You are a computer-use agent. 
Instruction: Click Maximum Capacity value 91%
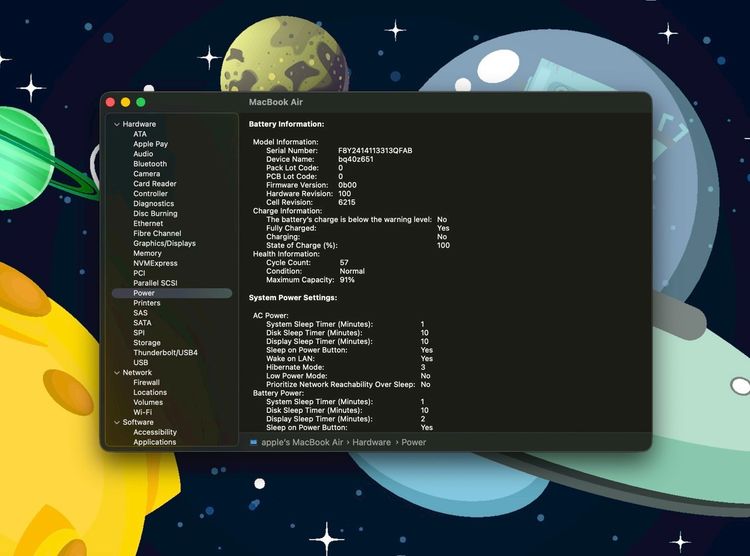(347, 280)
